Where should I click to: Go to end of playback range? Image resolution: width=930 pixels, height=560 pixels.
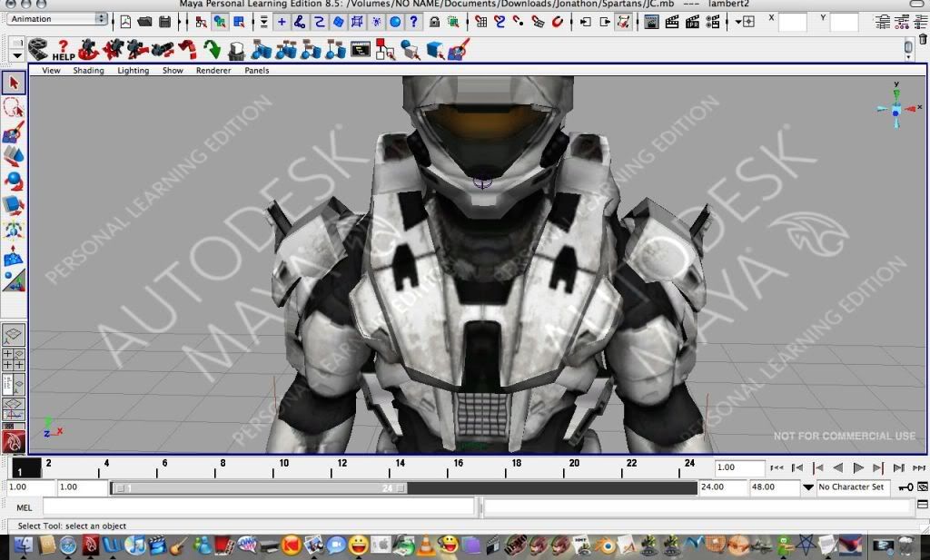(919, 467)
